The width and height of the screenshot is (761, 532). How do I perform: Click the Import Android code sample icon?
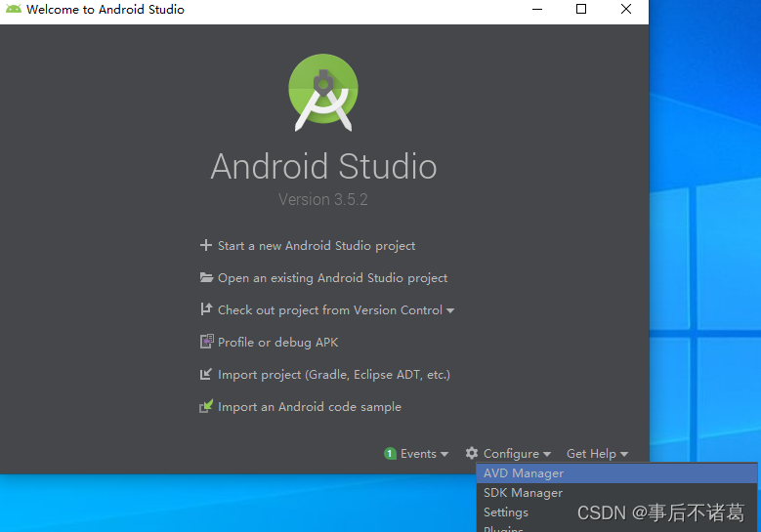206,406
